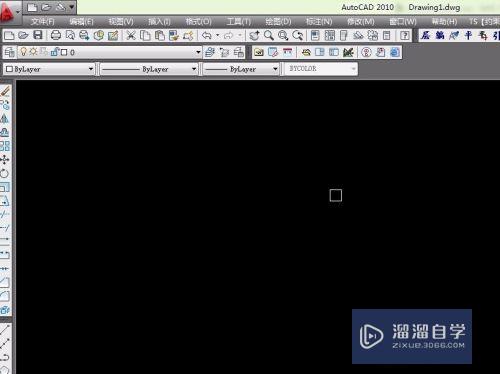Click Make Object's Layer Current icon
Screen dimensions: 500x374
point(210,52)
